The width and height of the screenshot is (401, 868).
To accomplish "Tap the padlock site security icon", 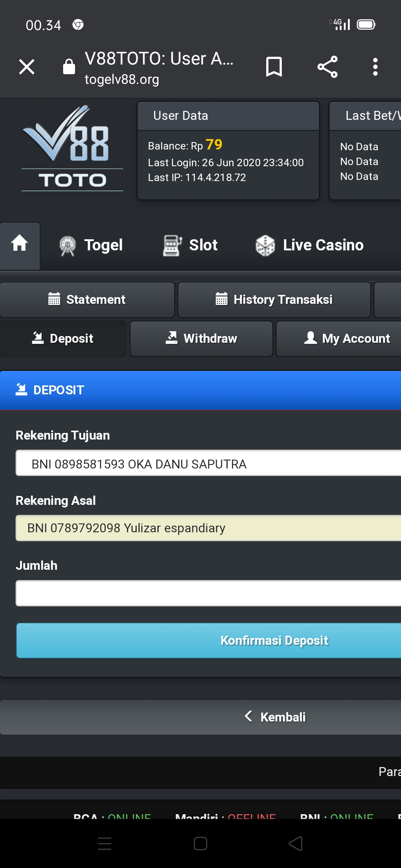I will click(69, 67).
